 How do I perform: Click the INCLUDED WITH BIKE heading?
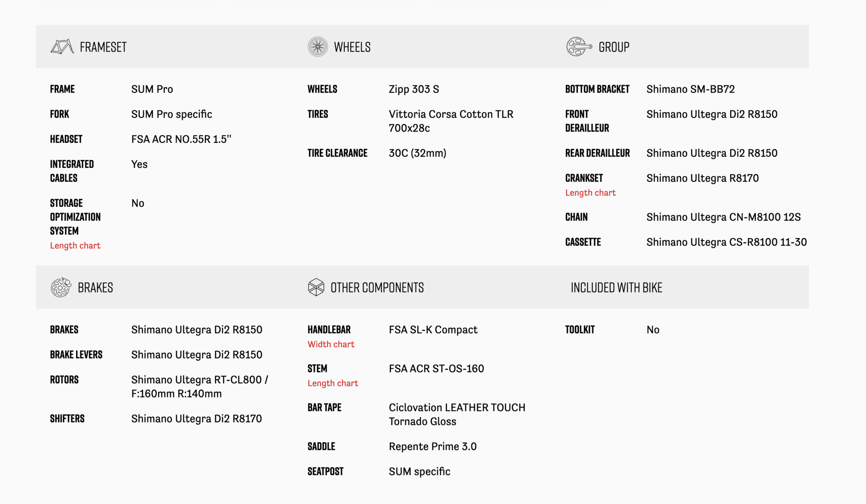pos(617,288)
